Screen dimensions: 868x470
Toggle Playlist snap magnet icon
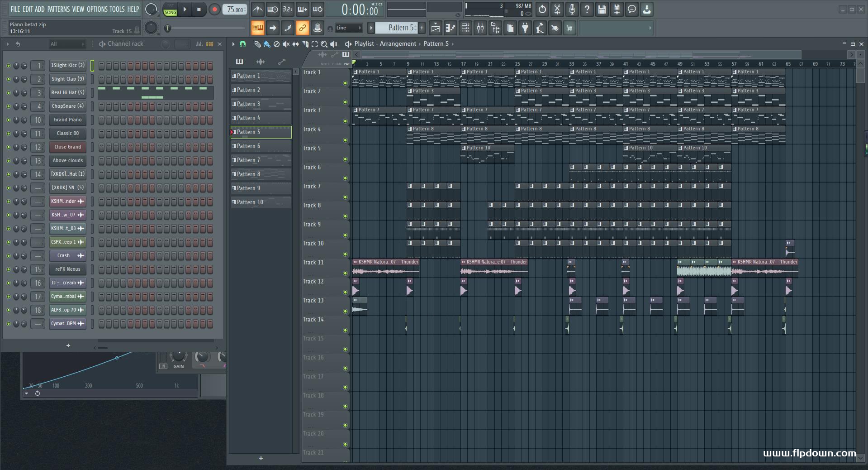(x=243, y=44)
